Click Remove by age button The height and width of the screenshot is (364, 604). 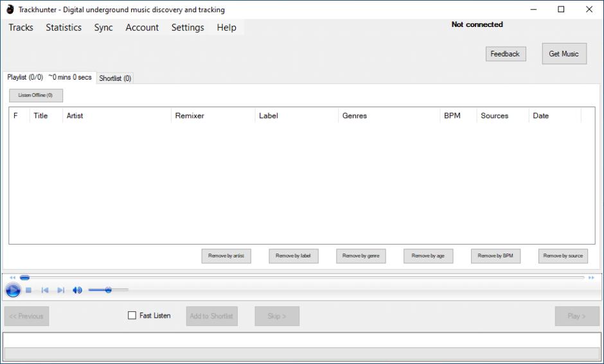pos(429,256)
